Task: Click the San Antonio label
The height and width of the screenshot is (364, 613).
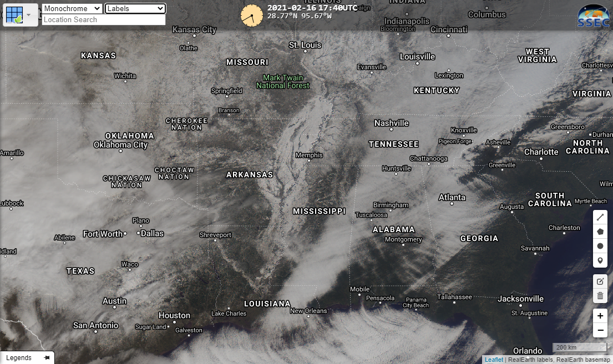Action: click(x=95, y=326)
